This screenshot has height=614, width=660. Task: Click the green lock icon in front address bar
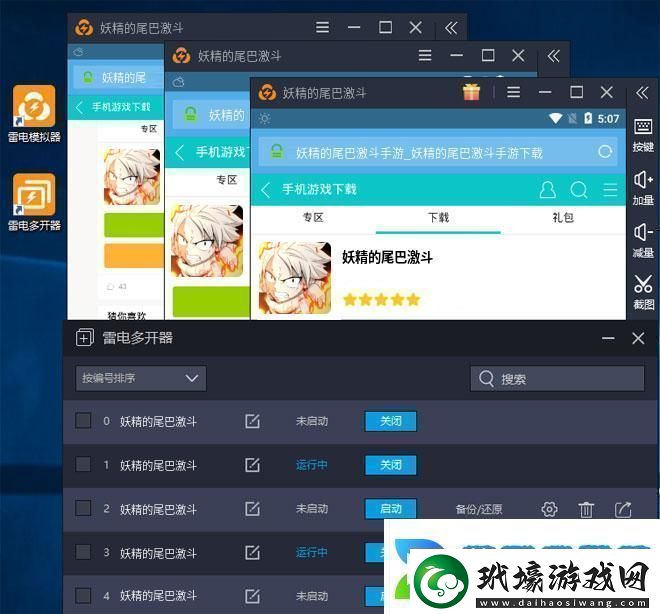277,152
